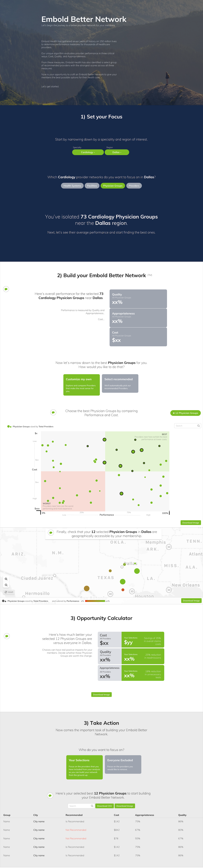The image size is (203, 868).
Task: Click the Download CSV button
Action: (x=104, y=806)
